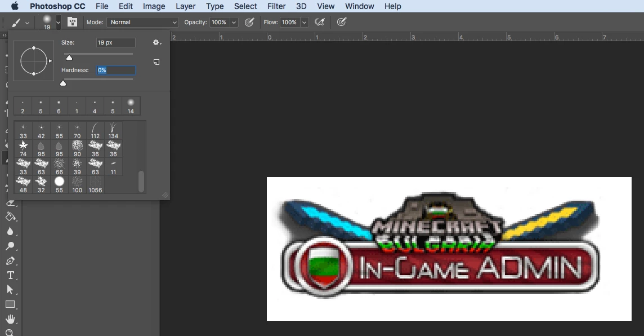Select the Hand tool
The height and width of the screenshot is (336, 644).
pos(10,319)
